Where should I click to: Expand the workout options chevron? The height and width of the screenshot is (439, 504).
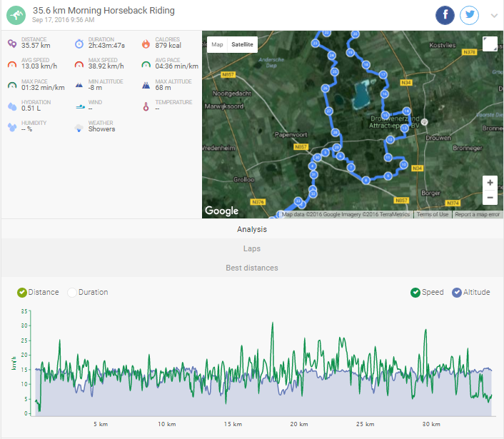tap(494, 16)
